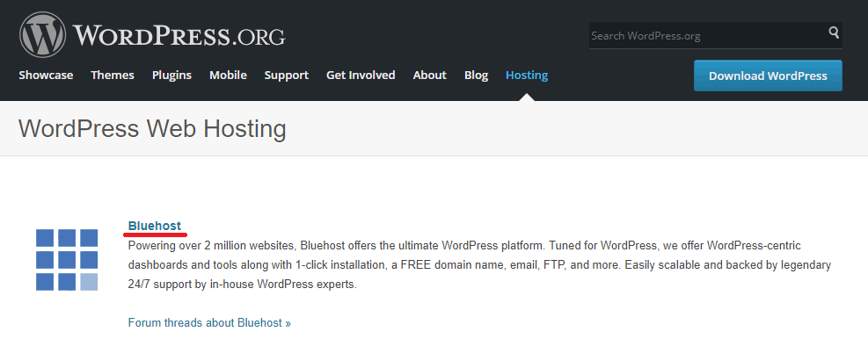Click the search magnifier icon
868x339 pixels.
(834, 32)
